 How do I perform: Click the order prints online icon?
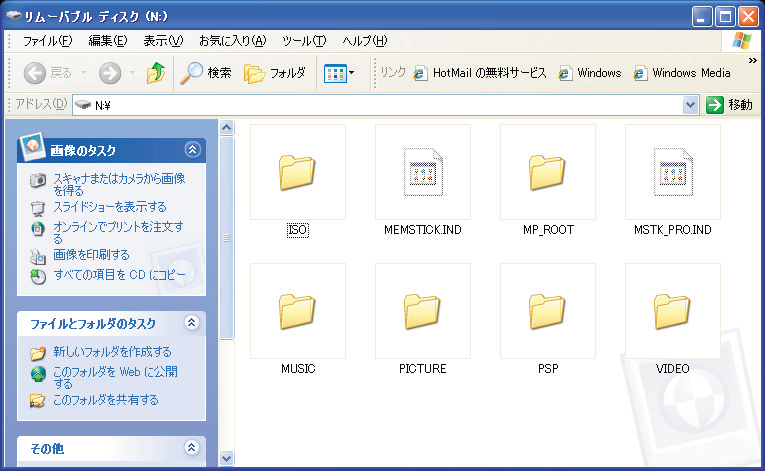[38, 228]
